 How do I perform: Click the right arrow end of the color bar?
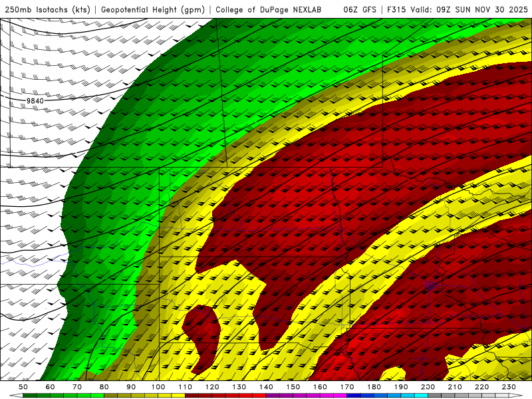(x=516, y=396)
